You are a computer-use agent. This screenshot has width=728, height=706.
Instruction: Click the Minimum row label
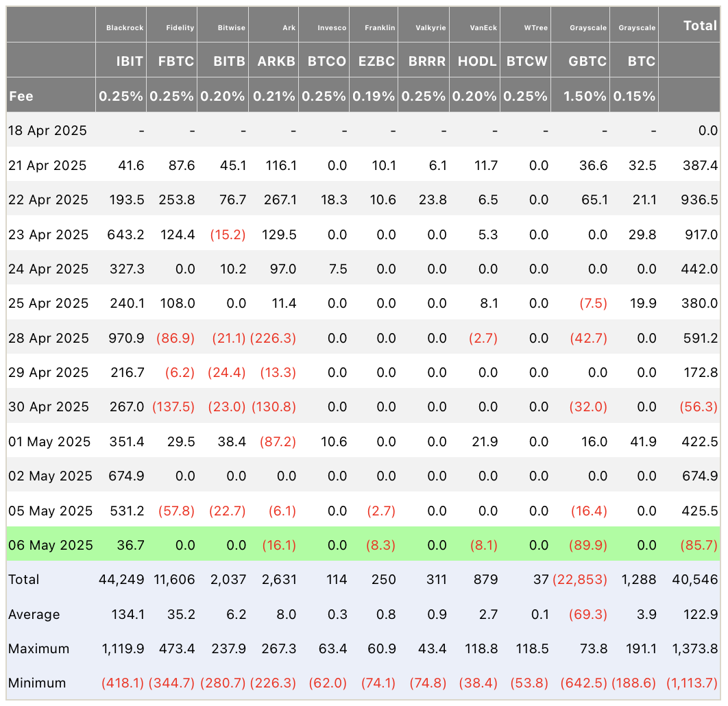click(37, 683)
